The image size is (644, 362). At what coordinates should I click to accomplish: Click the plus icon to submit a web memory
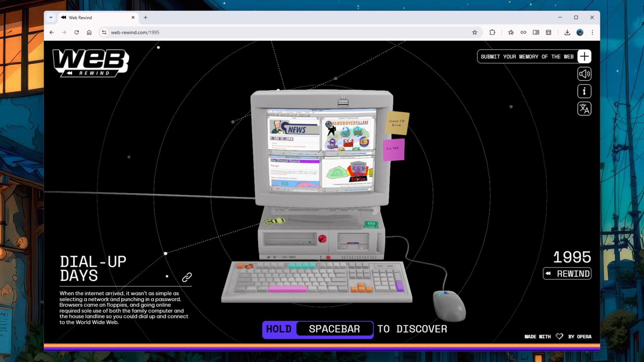click(584, 56)
